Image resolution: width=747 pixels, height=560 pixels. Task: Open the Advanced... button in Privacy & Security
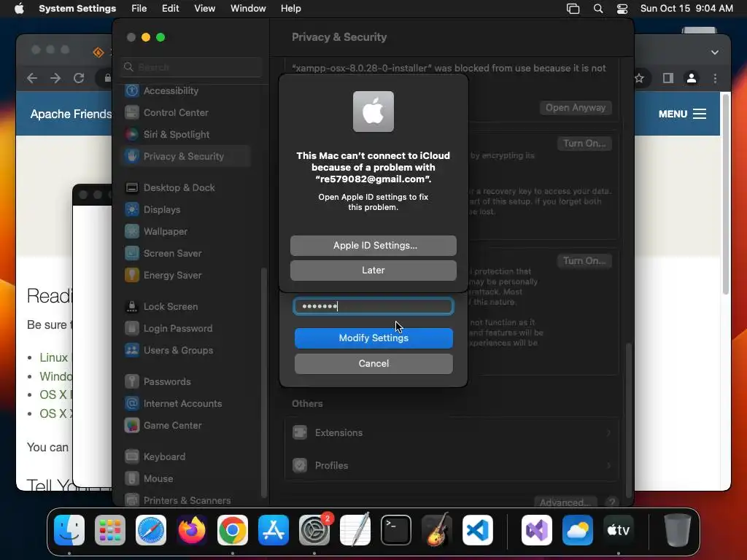[565, 502]
